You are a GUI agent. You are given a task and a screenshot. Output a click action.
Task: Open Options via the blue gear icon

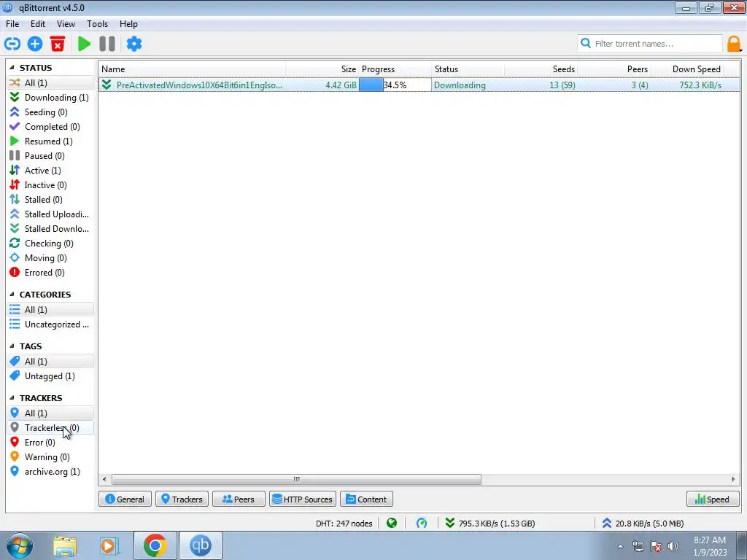click(134, 44)
